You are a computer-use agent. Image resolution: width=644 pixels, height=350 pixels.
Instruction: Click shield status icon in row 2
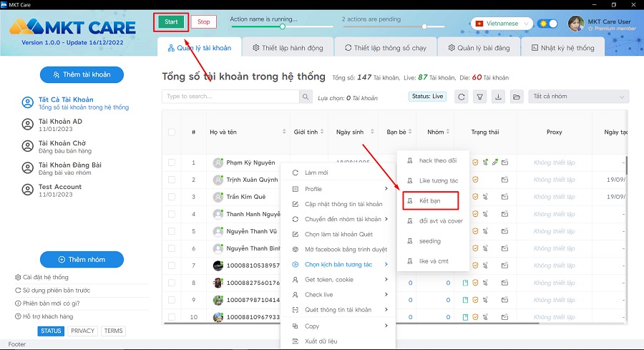475,180
